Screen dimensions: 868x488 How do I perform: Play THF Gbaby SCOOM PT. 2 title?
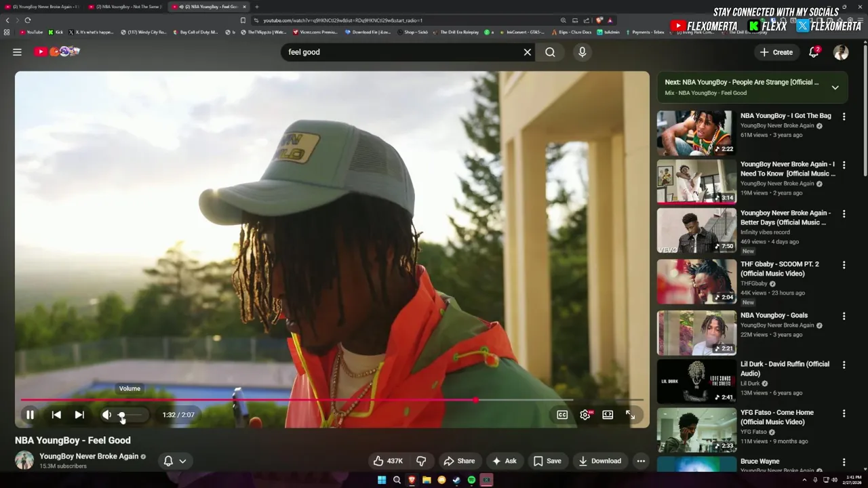click(x=780, y=268)
